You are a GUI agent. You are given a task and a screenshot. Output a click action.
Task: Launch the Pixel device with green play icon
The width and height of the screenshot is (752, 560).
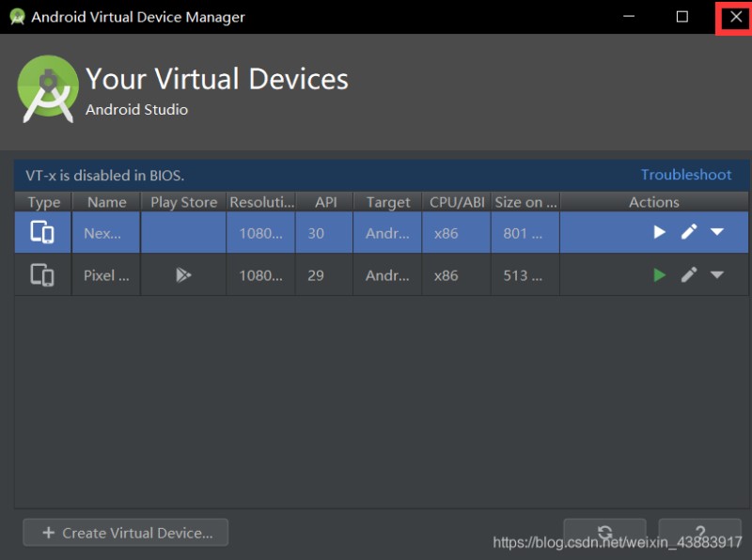click(659, 275)
